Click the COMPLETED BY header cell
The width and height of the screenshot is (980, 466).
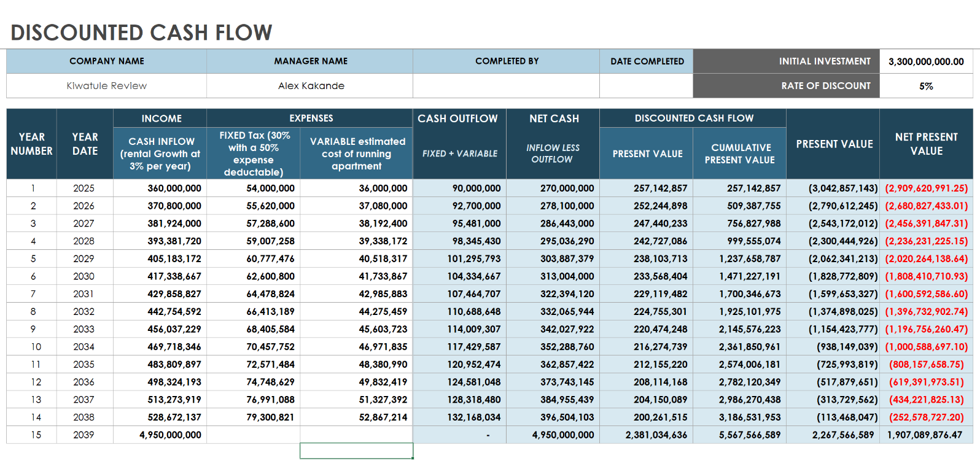coord(506,61)
